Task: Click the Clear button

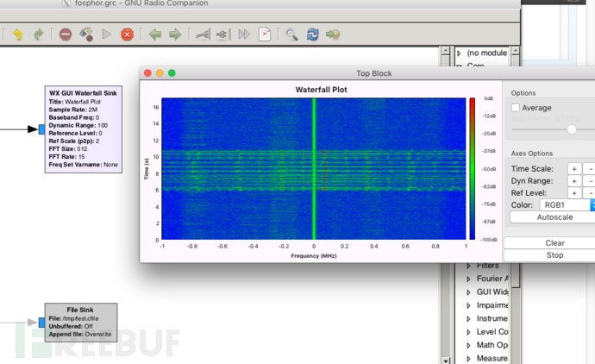Action: [x=554, y=243]
